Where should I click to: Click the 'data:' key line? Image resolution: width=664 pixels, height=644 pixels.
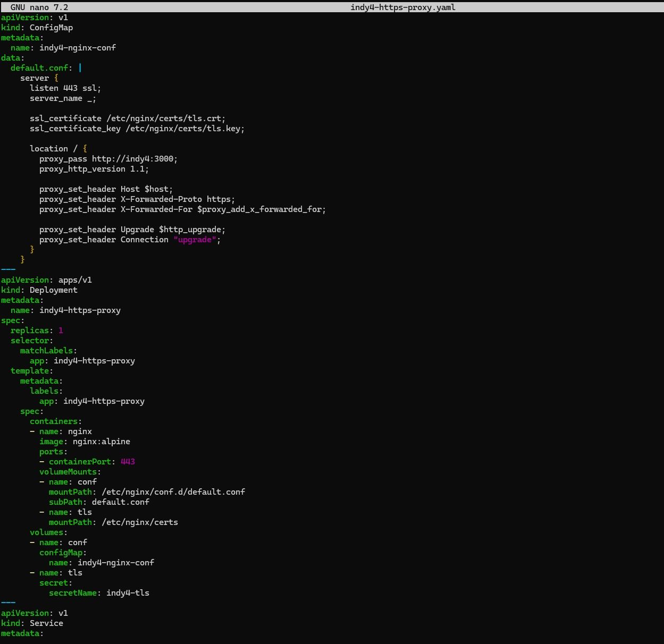pos(13,58)
